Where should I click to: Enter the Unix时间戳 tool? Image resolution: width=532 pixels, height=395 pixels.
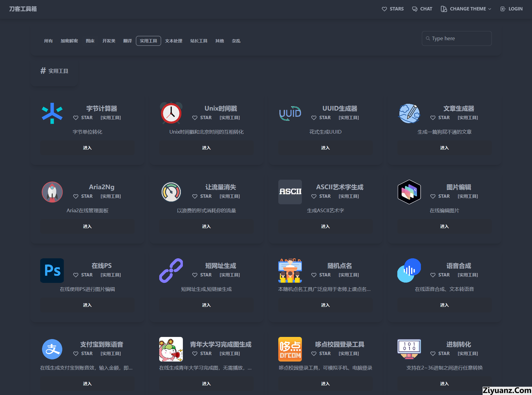click(x=206, y=148)
